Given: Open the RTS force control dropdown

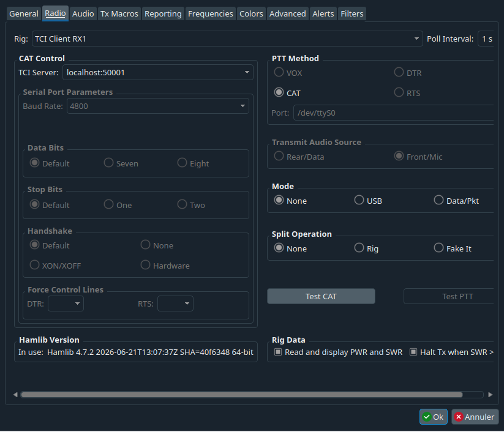Looking at the screenshot, I should [175, 304].
